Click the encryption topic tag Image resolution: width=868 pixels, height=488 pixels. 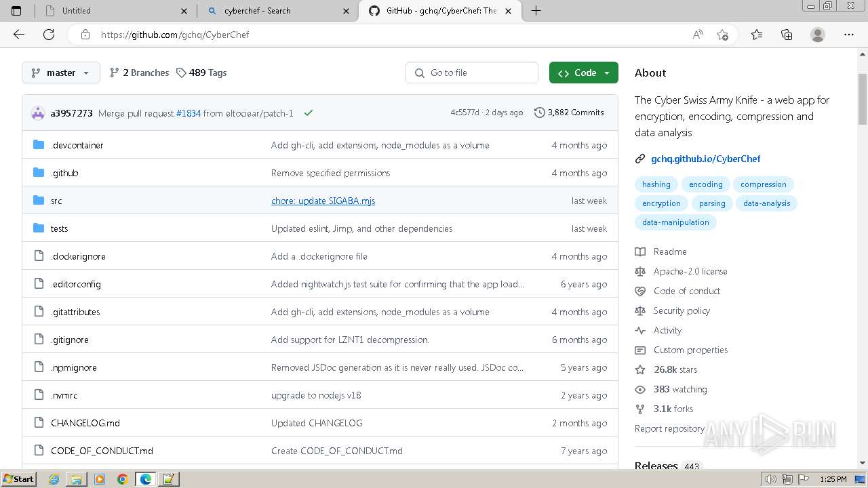click(x=661, y=203)
